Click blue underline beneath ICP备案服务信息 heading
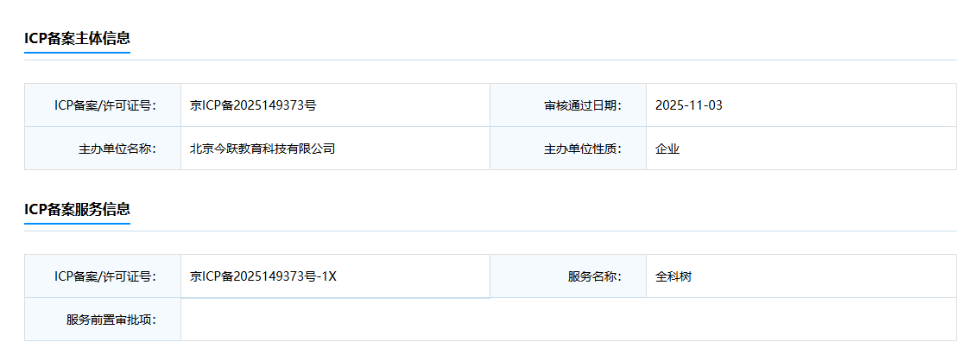Screen dimensions: 980x355 (77, 224)
